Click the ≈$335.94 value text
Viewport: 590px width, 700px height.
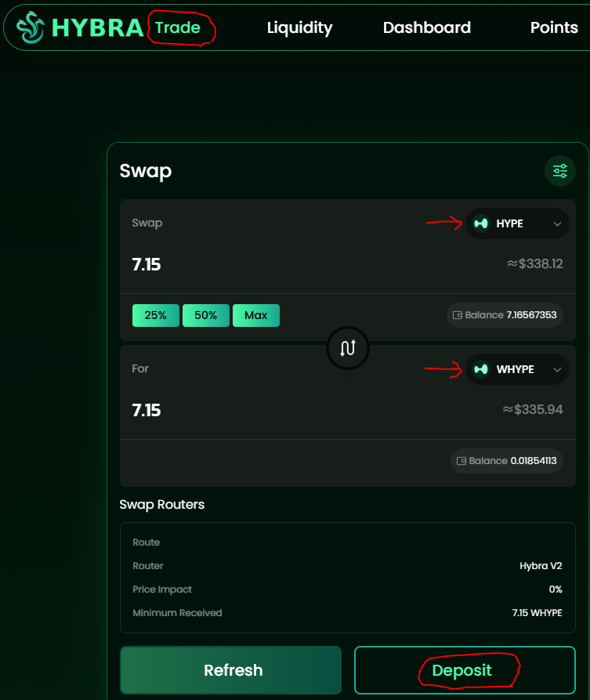pyautogui.click(x=533, y=409)
